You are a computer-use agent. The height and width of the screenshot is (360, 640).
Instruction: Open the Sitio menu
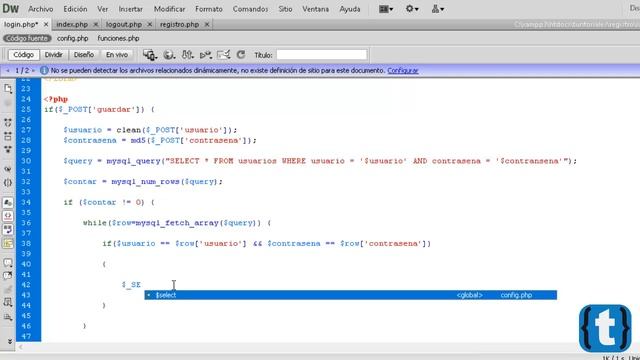point(285,9)
